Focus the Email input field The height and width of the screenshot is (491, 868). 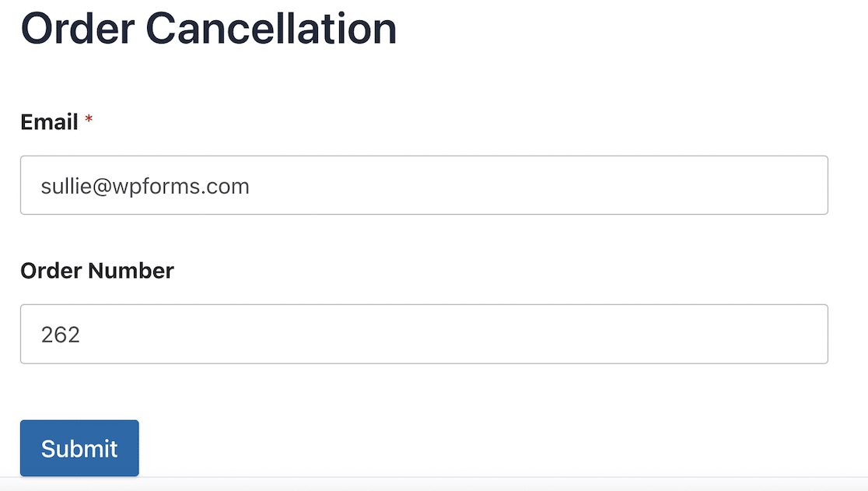[424, 185]
